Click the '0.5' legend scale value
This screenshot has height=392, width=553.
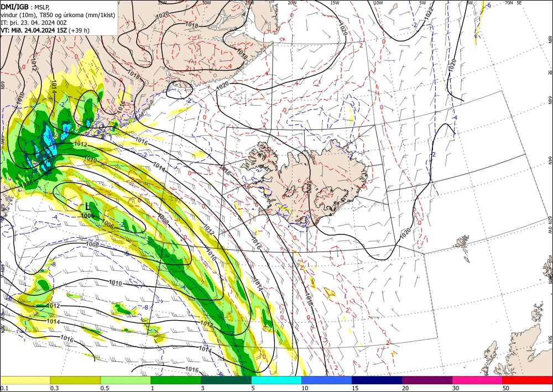coord(105,388)
